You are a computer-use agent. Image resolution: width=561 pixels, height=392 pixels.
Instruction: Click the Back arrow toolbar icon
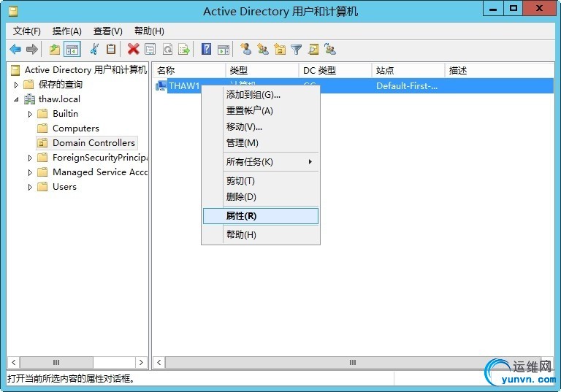pyautogui.click(x=15, y=49)
